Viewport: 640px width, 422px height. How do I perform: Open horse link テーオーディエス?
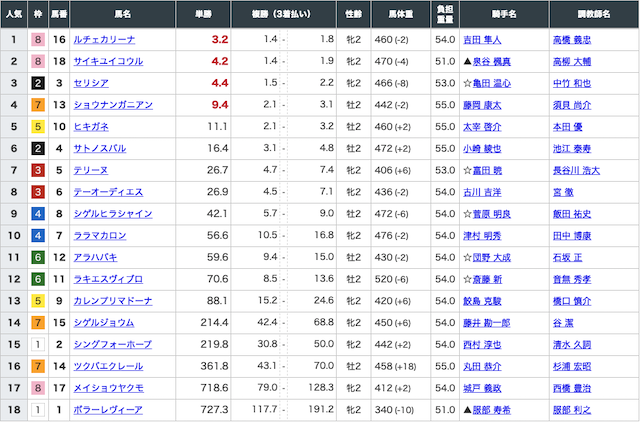point(108,192)
